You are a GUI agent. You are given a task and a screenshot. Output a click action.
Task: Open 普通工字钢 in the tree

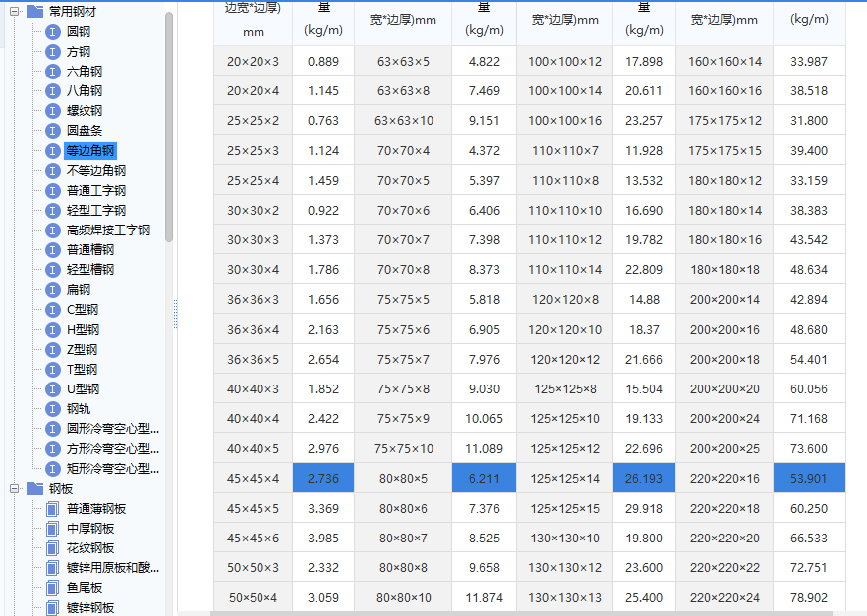click(96, 191)
